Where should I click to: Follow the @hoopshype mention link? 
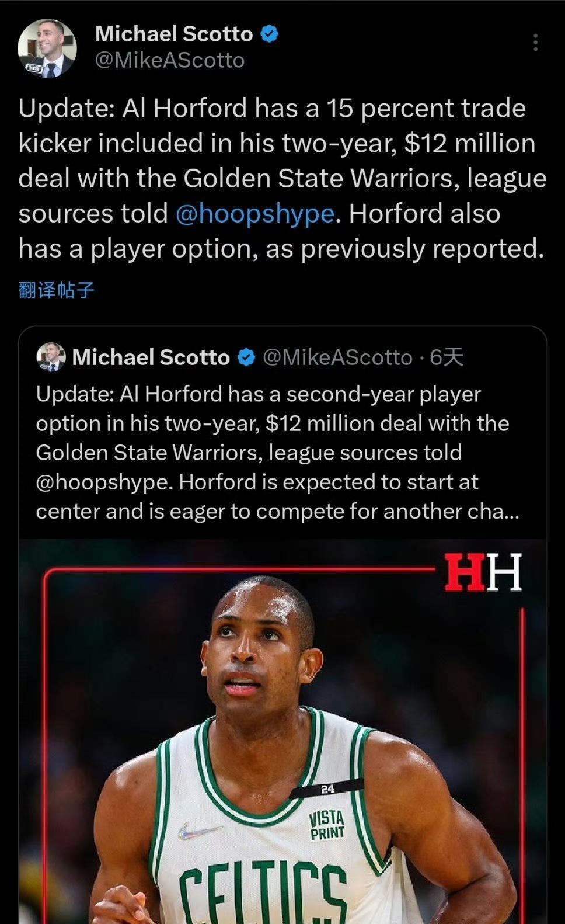tap(255, 214)
